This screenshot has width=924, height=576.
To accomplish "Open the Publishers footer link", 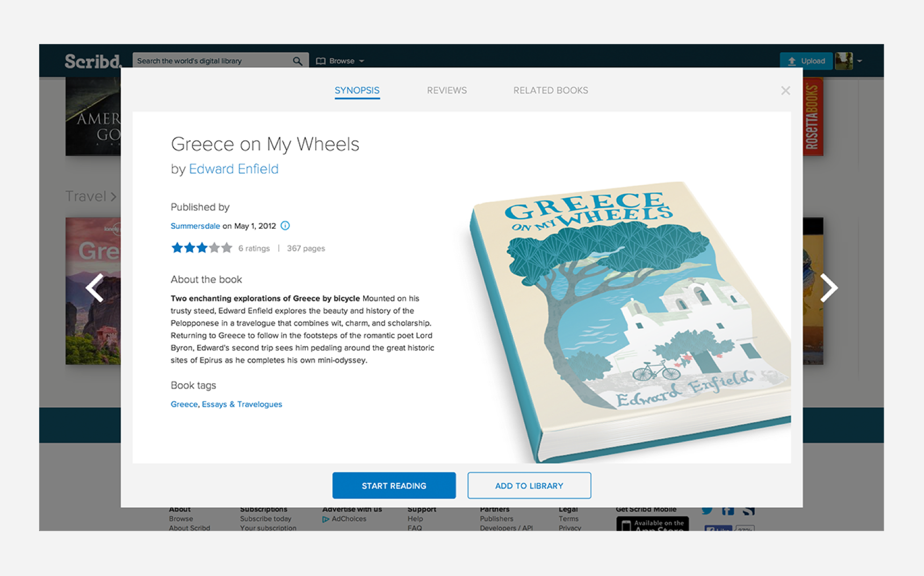I will point(496,519).
